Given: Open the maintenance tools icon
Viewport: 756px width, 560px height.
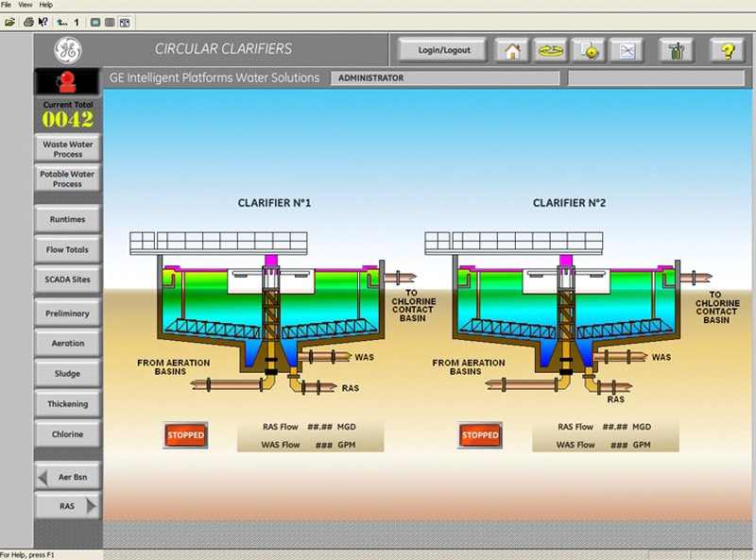Looking at the screenshot, I should pos(677,50).
